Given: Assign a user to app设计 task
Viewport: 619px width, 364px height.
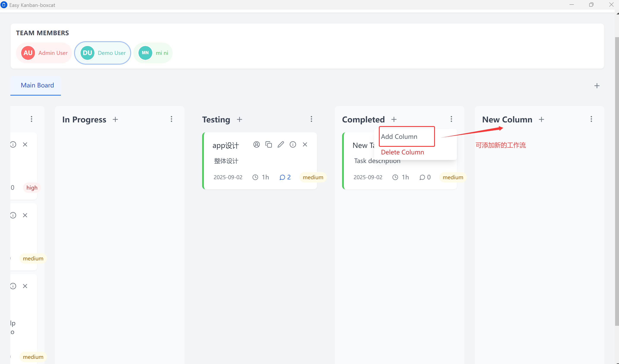Looking at the screenshot, I should pos(256,144).
